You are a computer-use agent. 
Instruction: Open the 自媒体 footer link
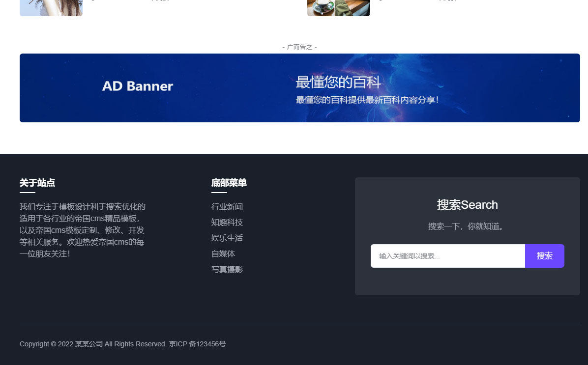click(x=223, y=254)
